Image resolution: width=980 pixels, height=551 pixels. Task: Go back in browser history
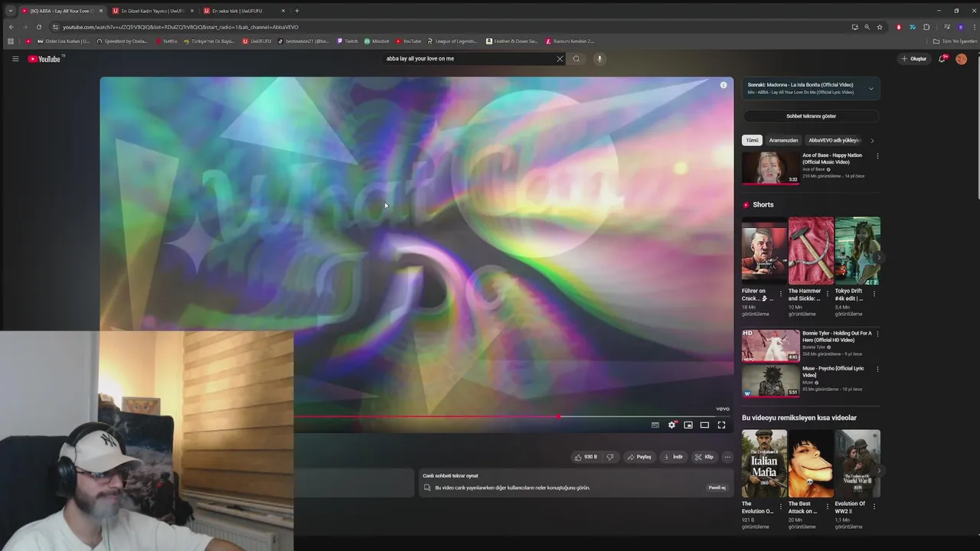tap(11, 27)
